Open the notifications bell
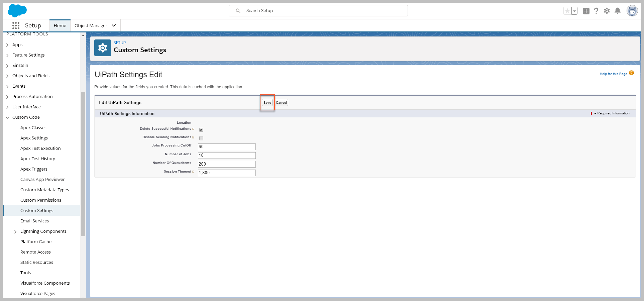Image resolution: width=644 pixels, height=301 pixels. [618, 11]
